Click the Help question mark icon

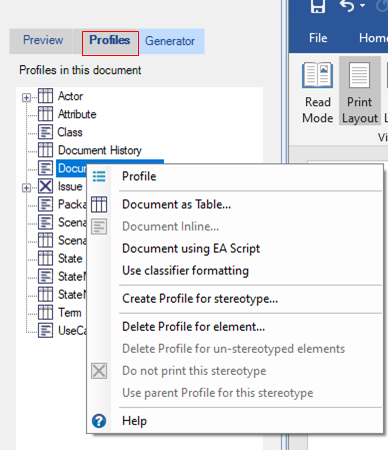[x=99, y=421]
